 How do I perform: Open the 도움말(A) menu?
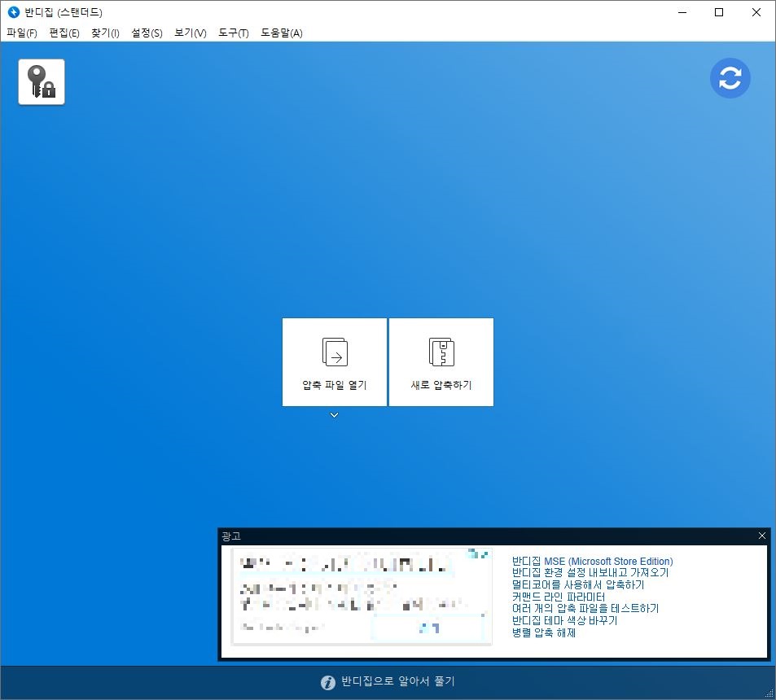[x=282, y=33]
